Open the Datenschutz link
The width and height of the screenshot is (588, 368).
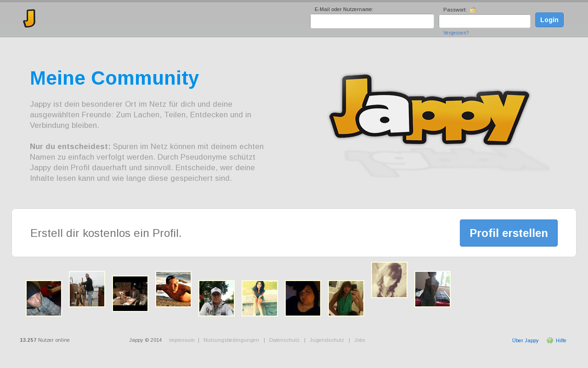tap(284, 340)
